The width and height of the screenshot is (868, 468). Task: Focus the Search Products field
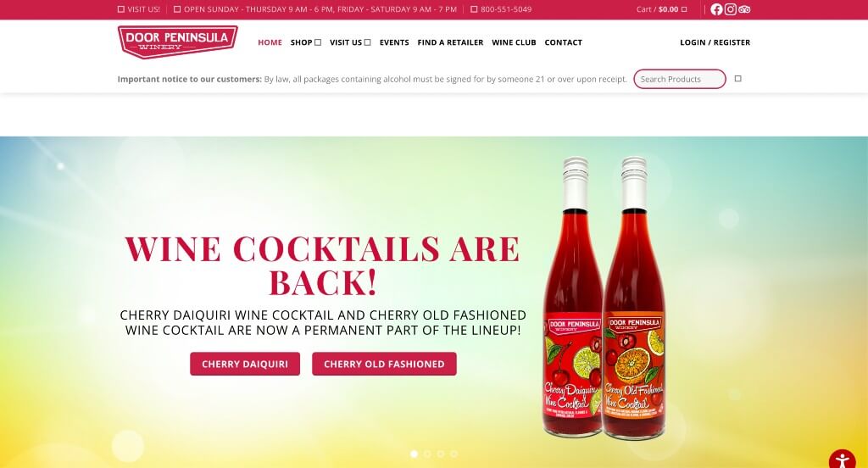[x=680, y=79]
